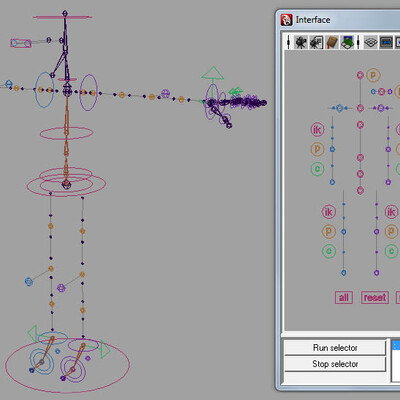Screen dimensions: 400x400
Task: Select the pink spine node just below the chest
Action: [x=360, y=125]
